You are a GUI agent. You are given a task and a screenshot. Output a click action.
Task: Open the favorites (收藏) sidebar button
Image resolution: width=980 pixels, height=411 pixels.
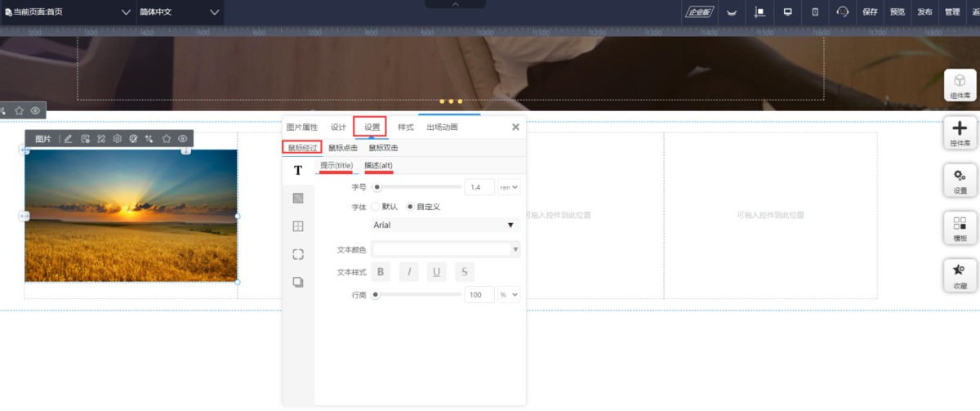[x=960, y=275]
